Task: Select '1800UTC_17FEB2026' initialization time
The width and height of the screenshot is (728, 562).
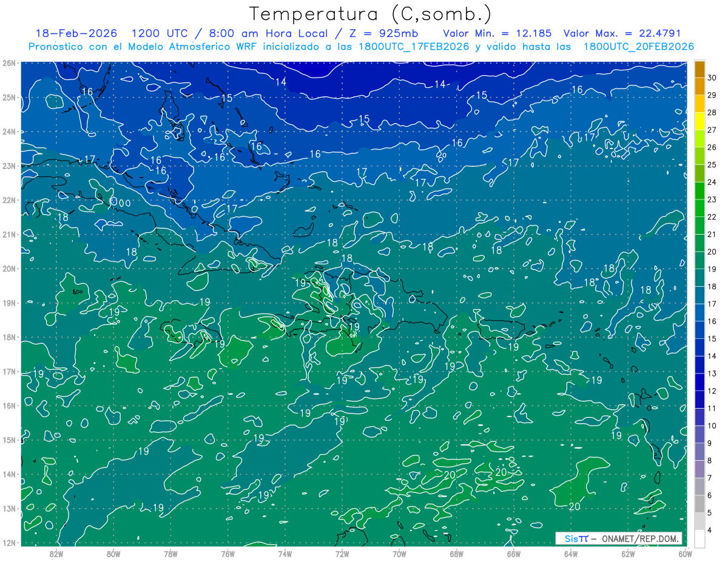Action: [413, 47]
